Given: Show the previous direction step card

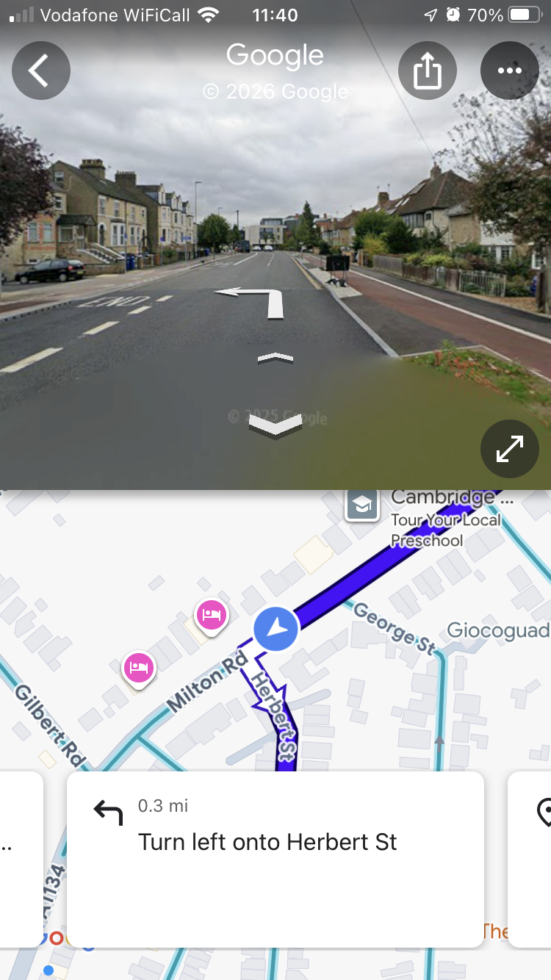Looking at the screenshot, I should point(21,860).
